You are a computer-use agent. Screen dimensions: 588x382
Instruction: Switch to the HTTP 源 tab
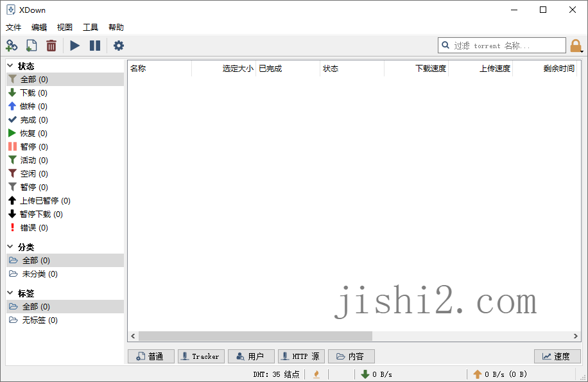coord(301,356)
